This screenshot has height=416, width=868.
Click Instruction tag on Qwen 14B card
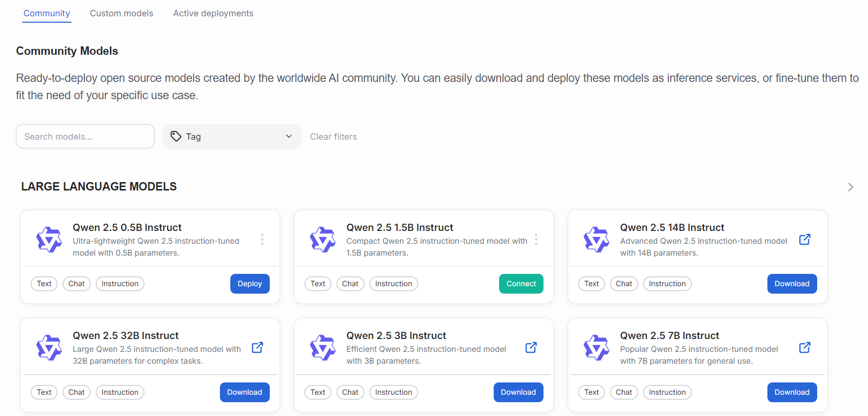click(667, 284)
